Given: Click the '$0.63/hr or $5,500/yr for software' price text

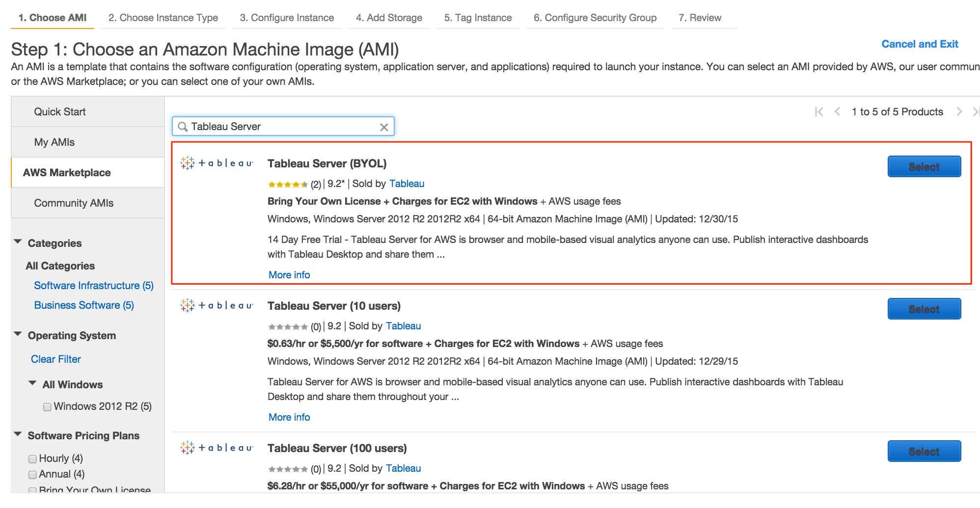Looking at the screenshot, I should coord(345,344).
